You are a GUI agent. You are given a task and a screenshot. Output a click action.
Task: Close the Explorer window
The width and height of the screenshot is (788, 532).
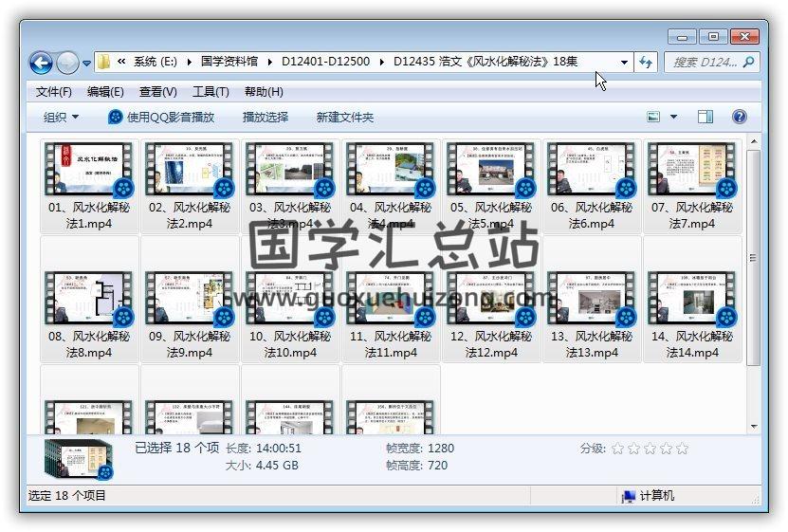pos(744,37)
